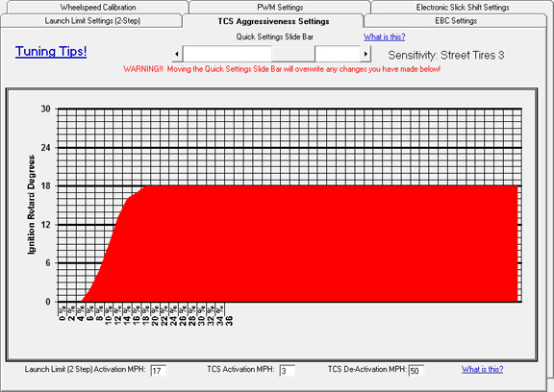Click the TCS Activation MPH input field
The width and height of the screenshot is (554, 392).
(287, 371)
